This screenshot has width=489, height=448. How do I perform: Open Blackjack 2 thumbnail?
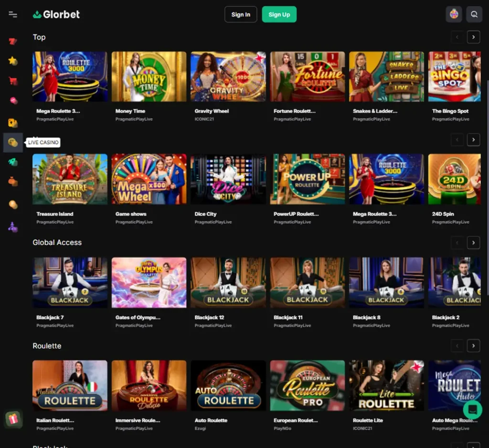[x=455, y=282]
